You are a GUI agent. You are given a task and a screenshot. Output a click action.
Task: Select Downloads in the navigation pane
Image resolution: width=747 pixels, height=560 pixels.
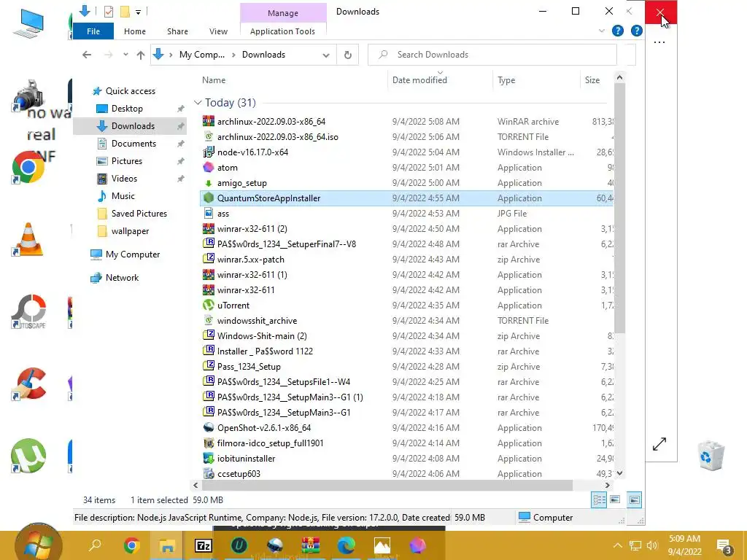(133, 126)
